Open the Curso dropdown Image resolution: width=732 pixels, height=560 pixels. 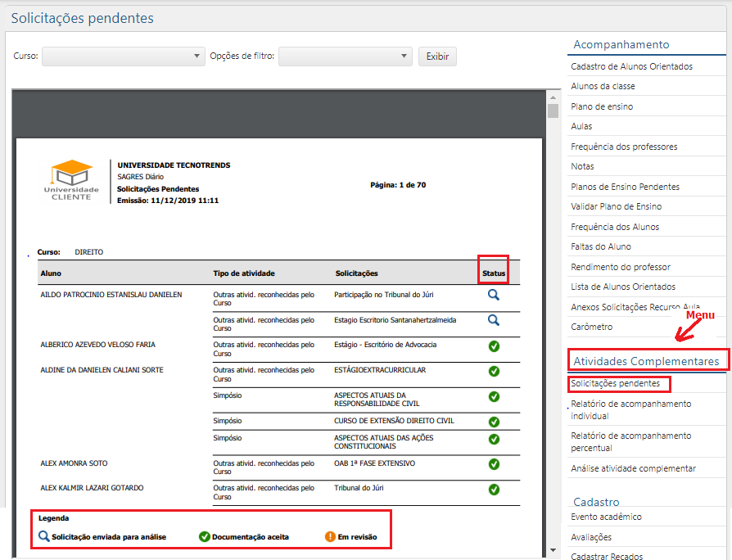click(123, 56)
